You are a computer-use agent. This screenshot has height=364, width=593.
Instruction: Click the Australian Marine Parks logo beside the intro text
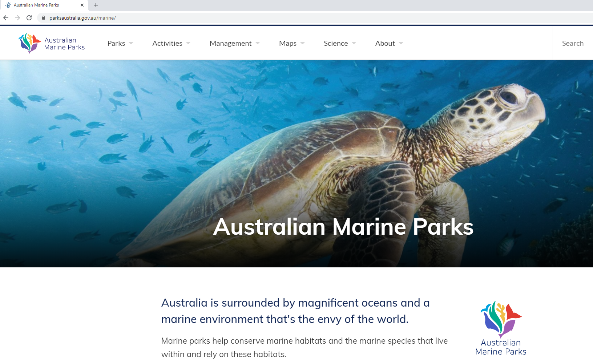[500, 327]
